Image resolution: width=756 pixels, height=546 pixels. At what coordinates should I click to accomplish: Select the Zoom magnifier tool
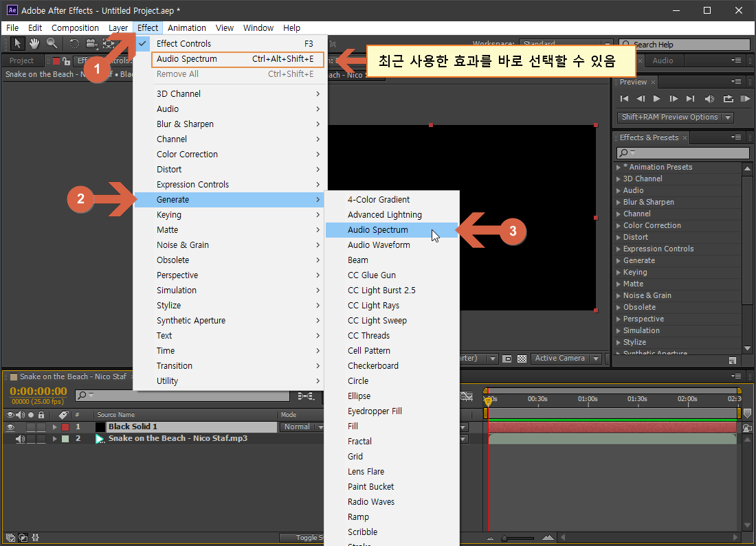pyautogui.click(x=52, y=43)
